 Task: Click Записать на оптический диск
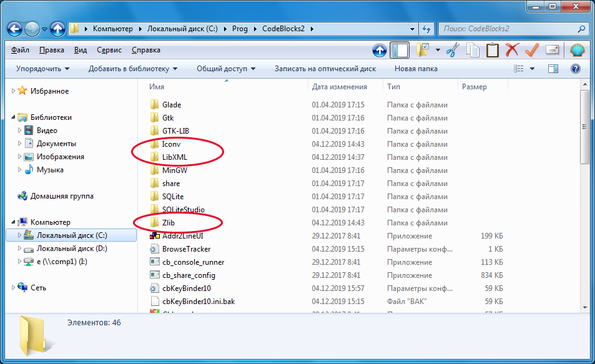(x=325, y=69)
